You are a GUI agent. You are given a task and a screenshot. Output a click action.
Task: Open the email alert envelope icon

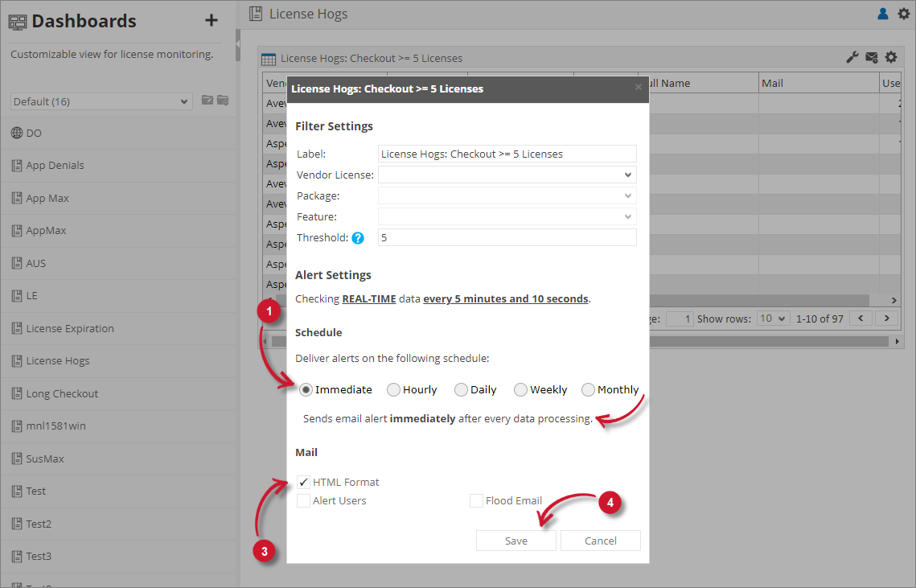pos(872,57)
